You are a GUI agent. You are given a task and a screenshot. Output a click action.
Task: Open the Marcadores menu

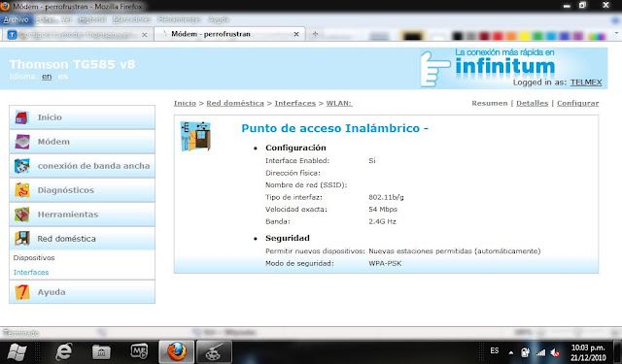pyautogui.click(x=131, y=19)
